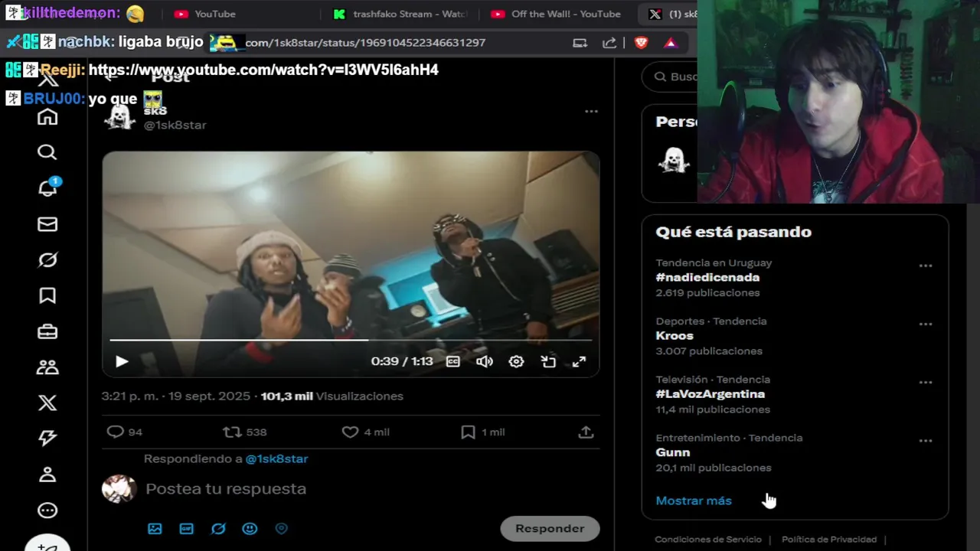Open Bookmarks icon in sidebar
Image resolution: width=980 pixels, height=551 pixels.
[47, 295]
